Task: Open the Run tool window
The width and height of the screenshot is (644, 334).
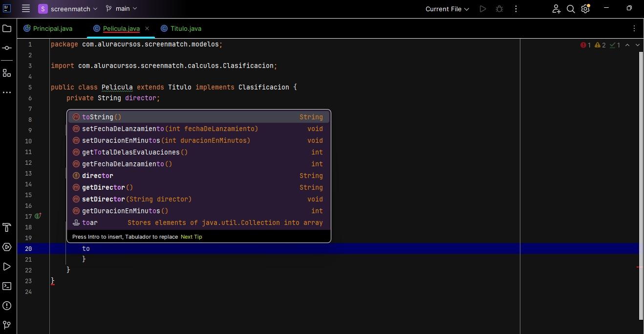Action: pyautogui.click(x=7, y=267)
